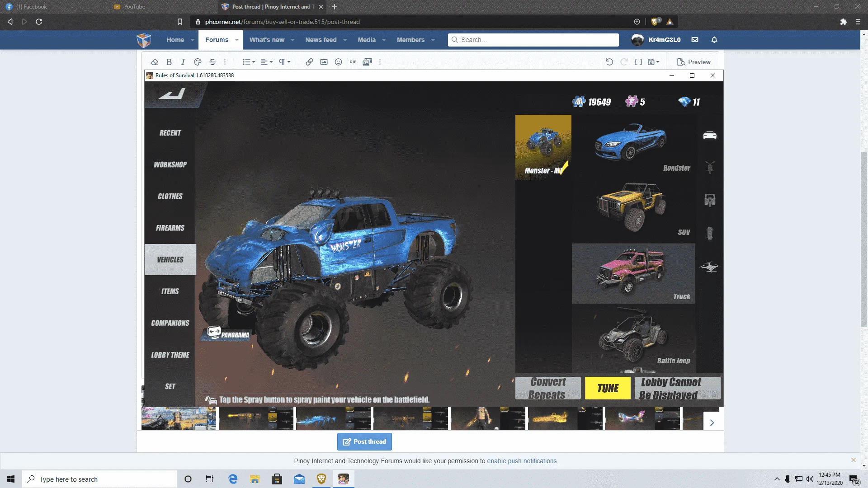Go back in browser
Screen dimensions: 868x488
[x=10, y=22]
